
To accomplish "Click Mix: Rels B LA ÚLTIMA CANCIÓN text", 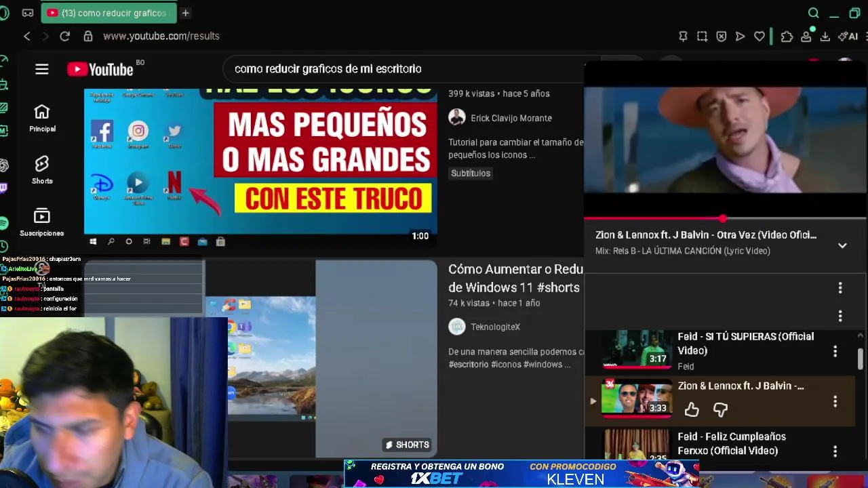I will pyautogui.click(x=683, y=251).
